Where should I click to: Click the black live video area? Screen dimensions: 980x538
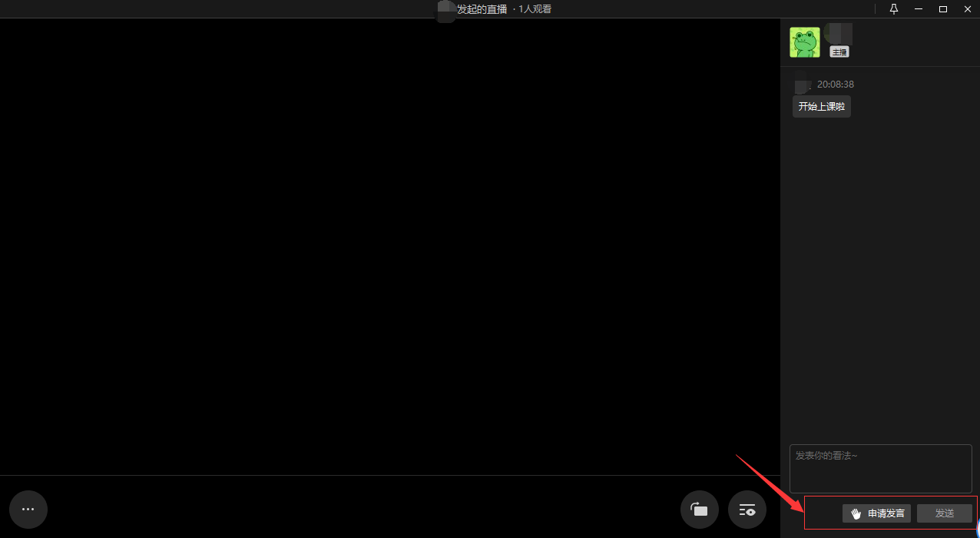(x=389, y=246)
